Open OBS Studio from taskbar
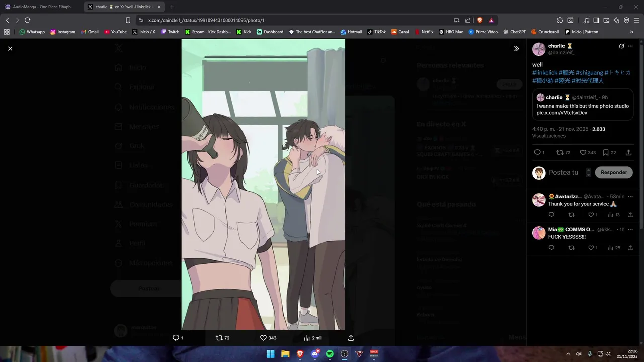This screenshot has height=362, width=644. tap(345, 354)
